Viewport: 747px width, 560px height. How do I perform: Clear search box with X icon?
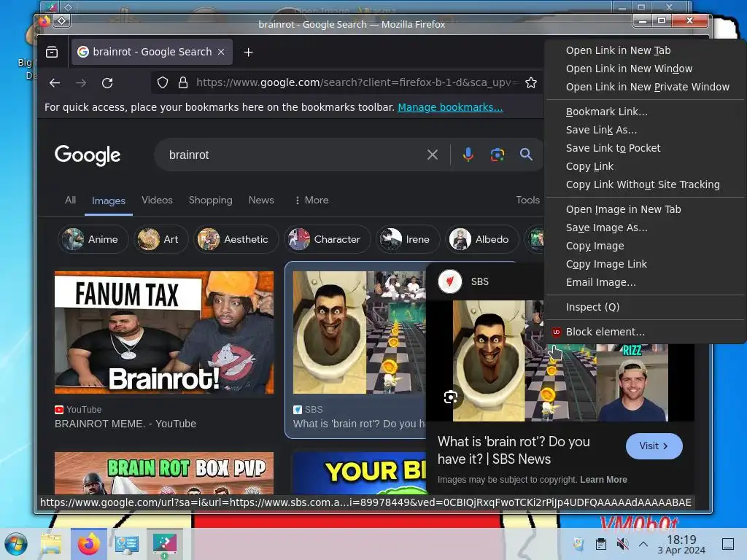pos(432,155)
